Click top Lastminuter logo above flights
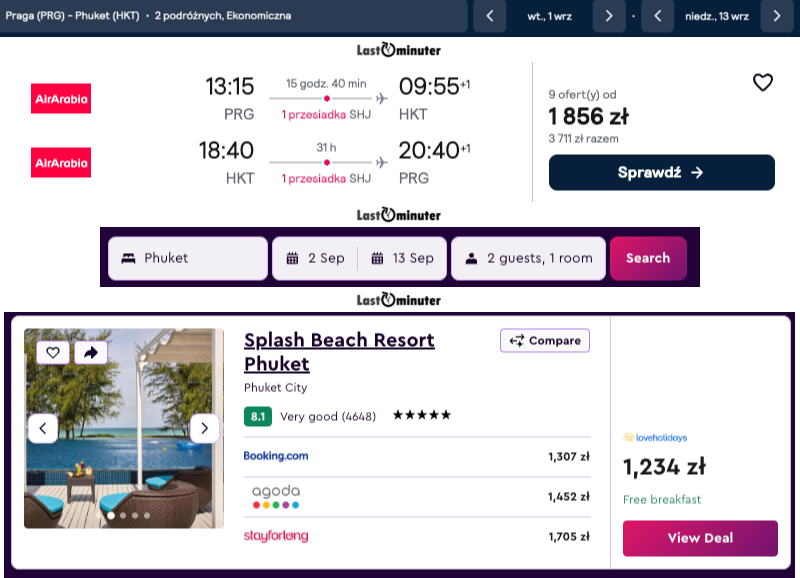The width and height of the screenshot is (800, 578). 398,49
